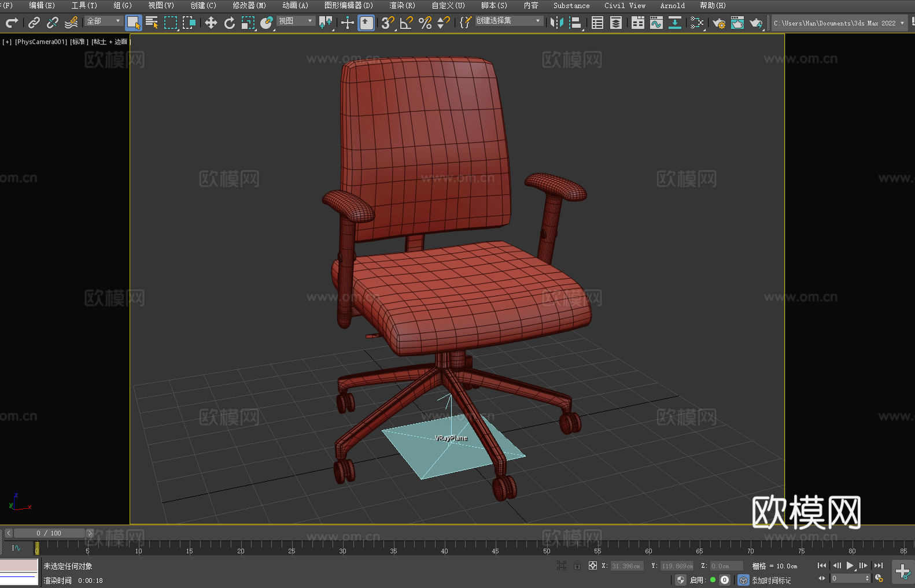Click Select and Manipulate icon

click(348, 23)
